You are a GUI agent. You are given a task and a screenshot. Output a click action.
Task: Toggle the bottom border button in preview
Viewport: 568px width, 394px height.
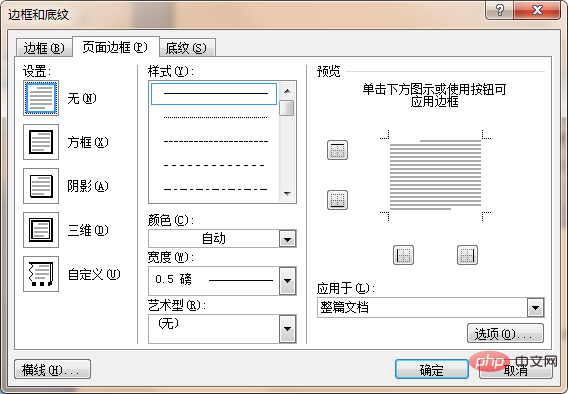click(337, 200)
